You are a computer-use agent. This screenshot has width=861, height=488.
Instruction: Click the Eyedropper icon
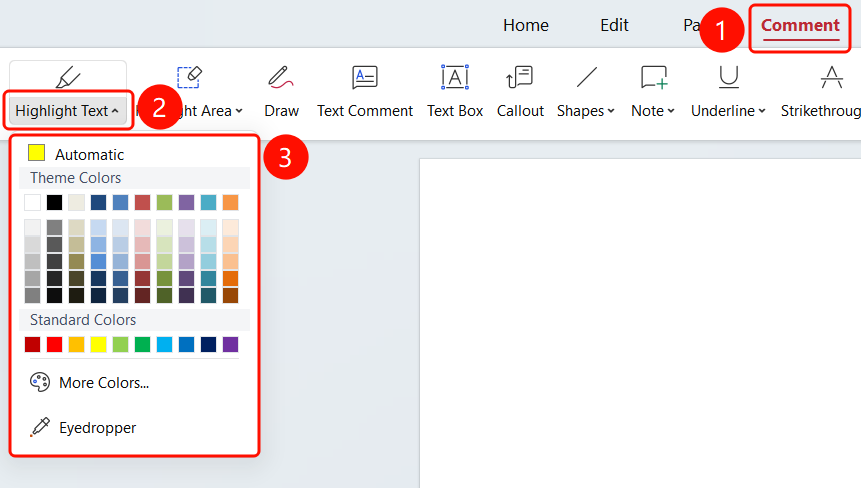coord(40,427)
